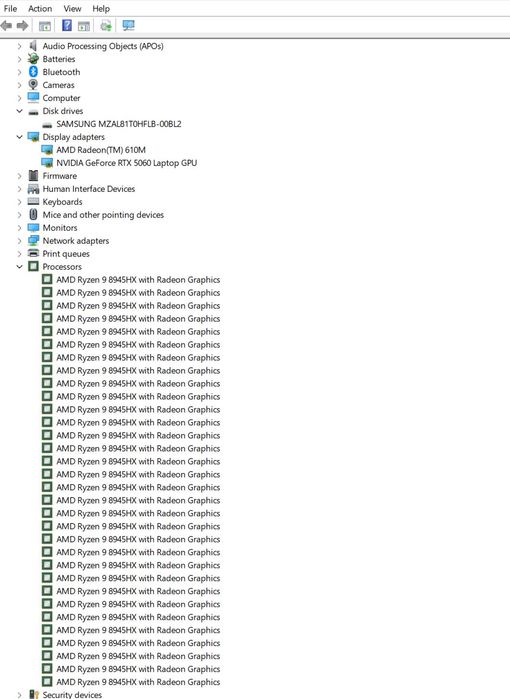Select the Print queues printer icon
The height and width of the screenshot is (699, 510).
(x=33, y=253)
